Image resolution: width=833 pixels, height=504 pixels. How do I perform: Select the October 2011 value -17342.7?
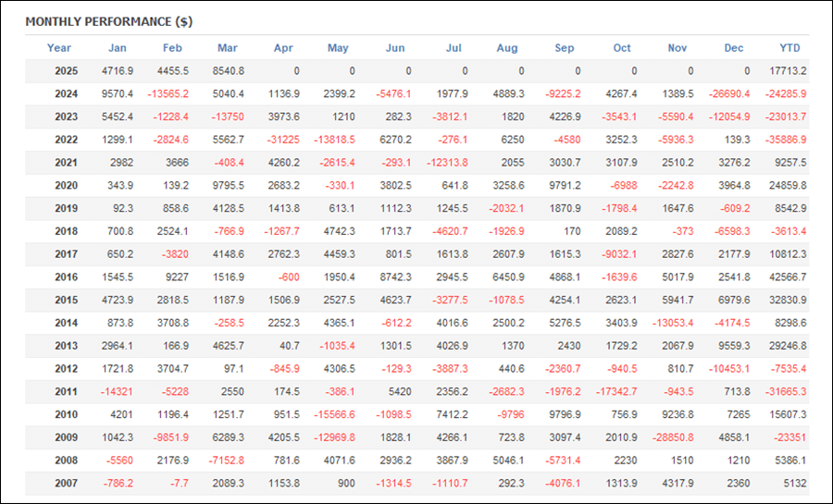click(616, 391)
